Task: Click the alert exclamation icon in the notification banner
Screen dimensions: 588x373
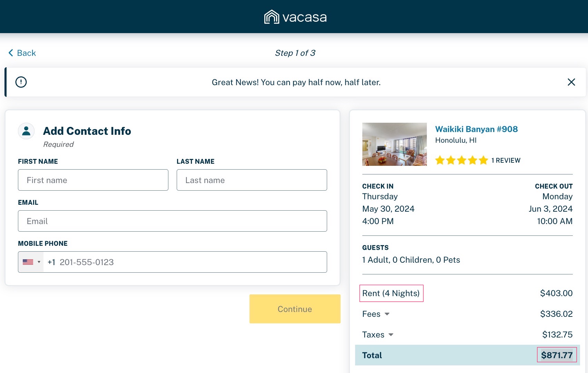Action: (x=21, y=82)
